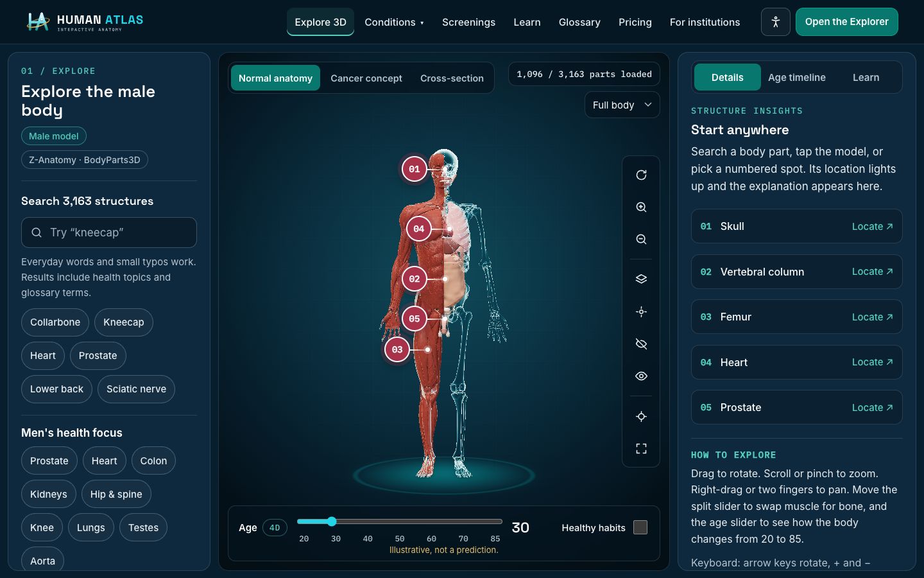Click the structure search input field

coord(109,232)
